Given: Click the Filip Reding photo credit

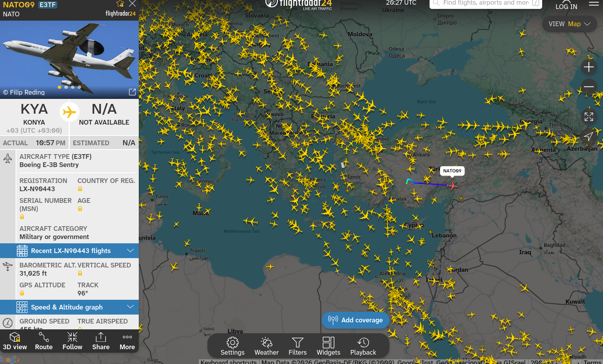Looking at the screenshot, I should [x=24, y=92].
